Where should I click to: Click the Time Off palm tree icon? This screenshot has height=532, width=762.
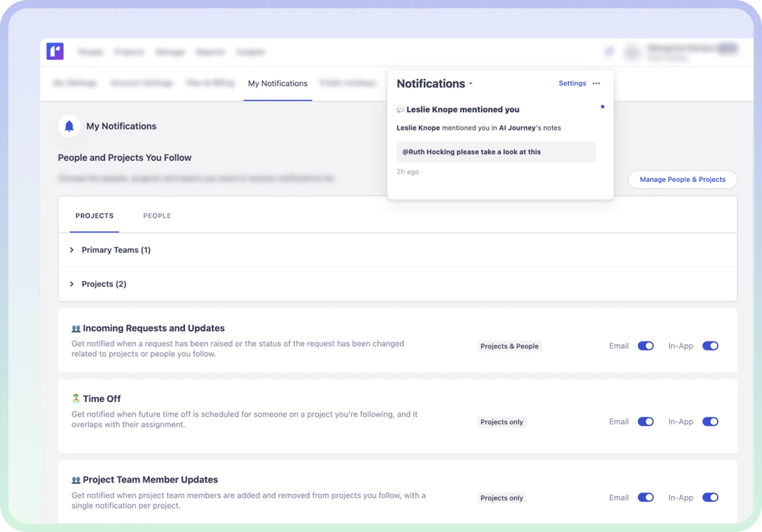click(76, 399)
